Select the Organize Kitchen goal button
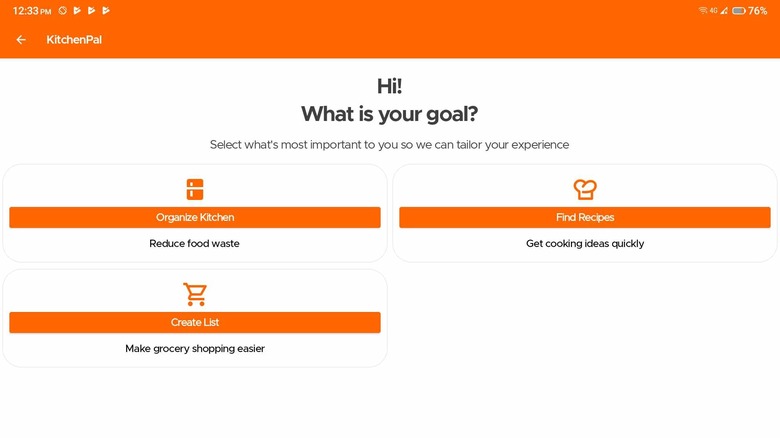Screen dimensions: 780x438 point(195,217)
